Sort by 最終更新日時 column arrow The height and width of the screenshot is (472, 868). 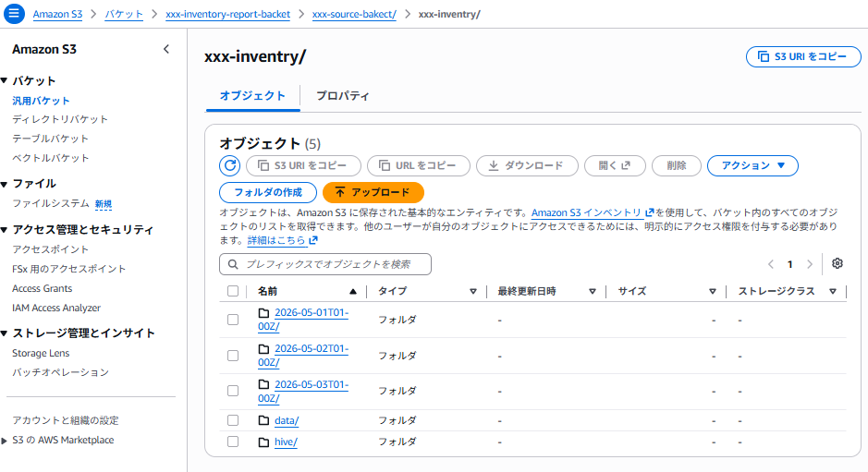[x=593, y=292]
